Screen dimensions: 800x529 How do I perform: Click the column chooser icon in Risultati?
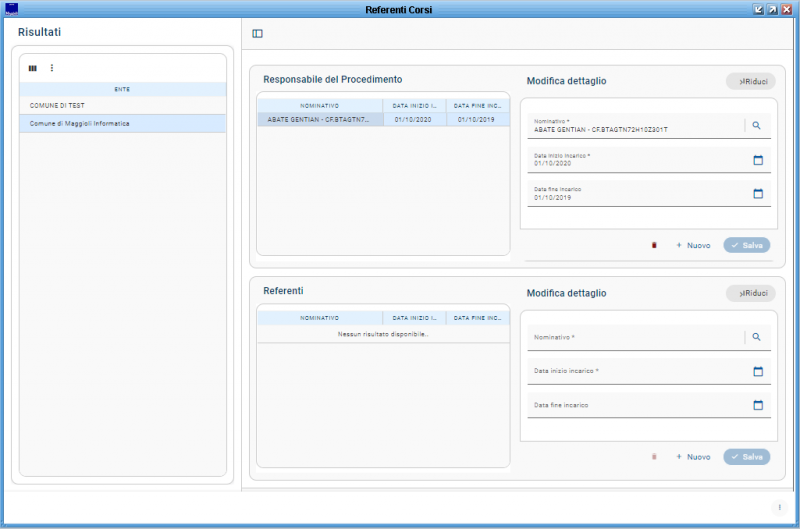tap(32, 68)
